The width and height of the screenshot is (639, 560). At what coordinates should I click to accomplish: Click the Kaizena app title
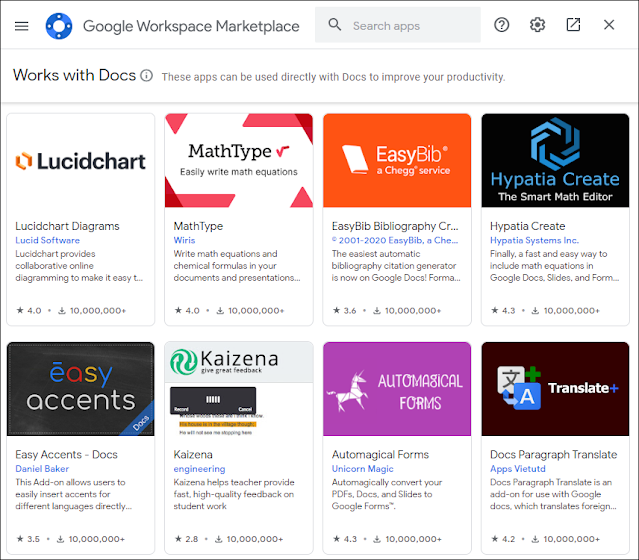193,454
